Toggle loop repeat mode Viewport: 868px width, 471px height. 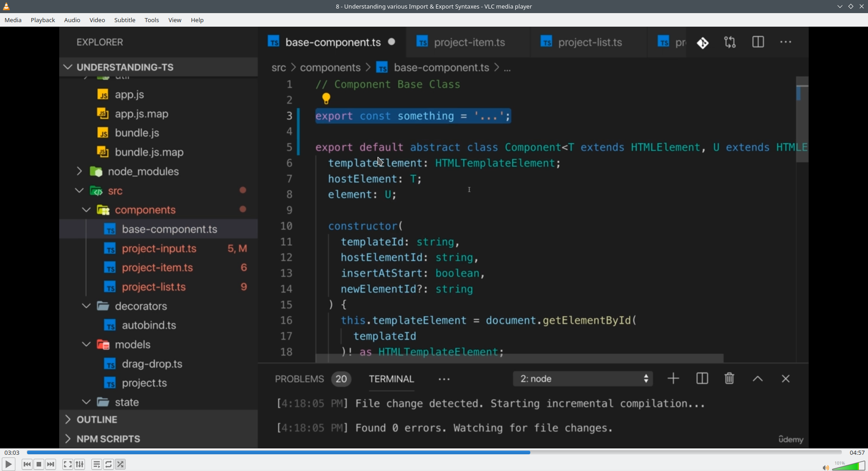click(108, 464)
